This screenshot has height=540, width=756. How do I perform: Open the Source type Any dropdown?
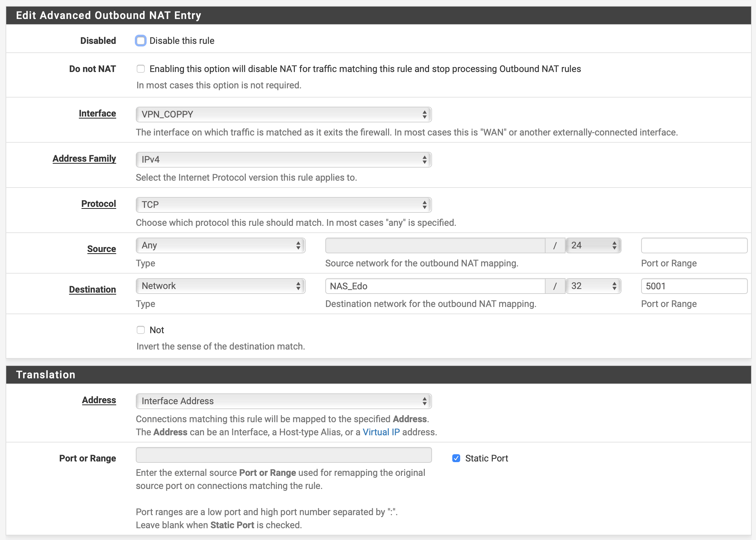click(220, 245)
